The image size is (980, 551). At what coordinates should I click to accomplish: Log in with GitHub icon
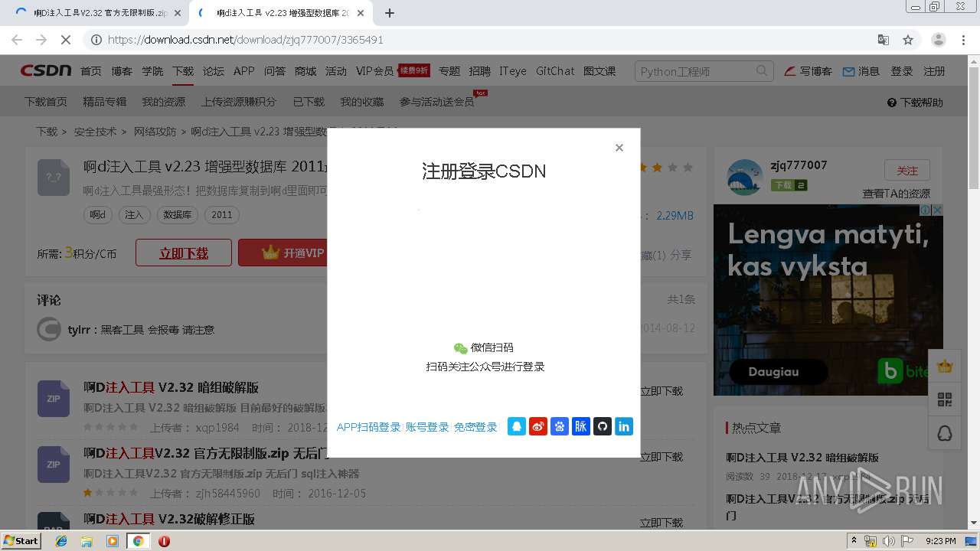[x=603, y=426]
